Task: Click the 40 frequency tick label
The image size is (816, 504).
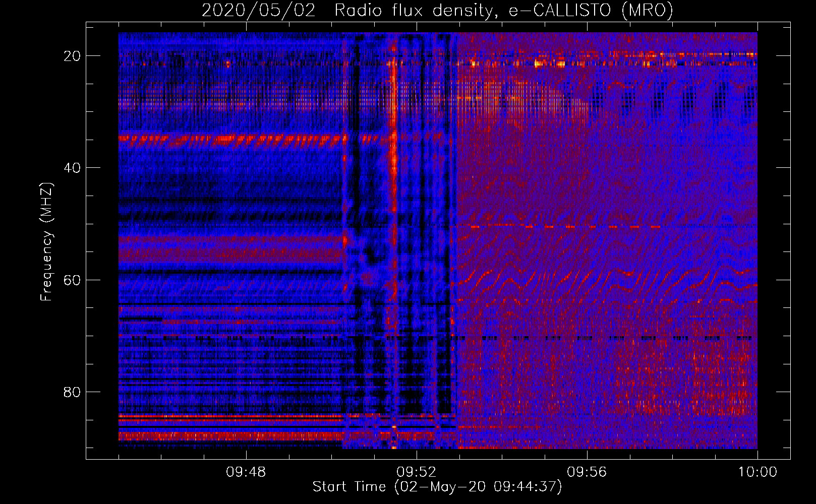Action: click(x=73, y=168)
